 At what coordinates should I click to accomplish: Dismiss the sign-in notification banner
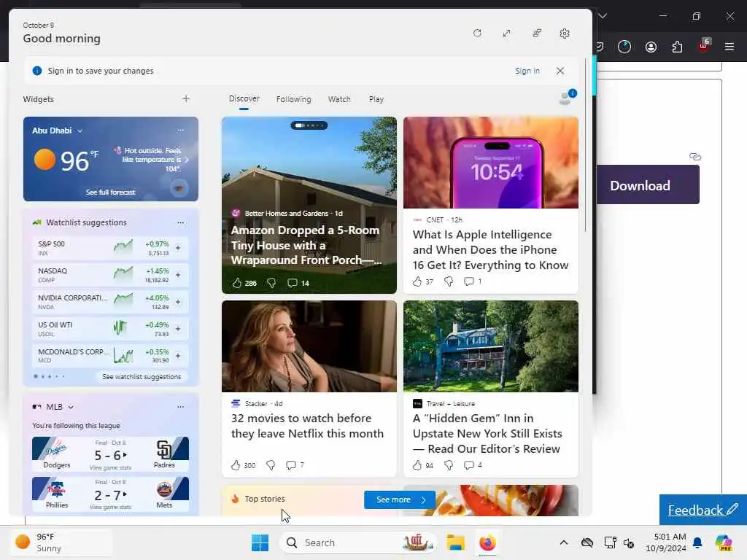(x=560, y=71)
